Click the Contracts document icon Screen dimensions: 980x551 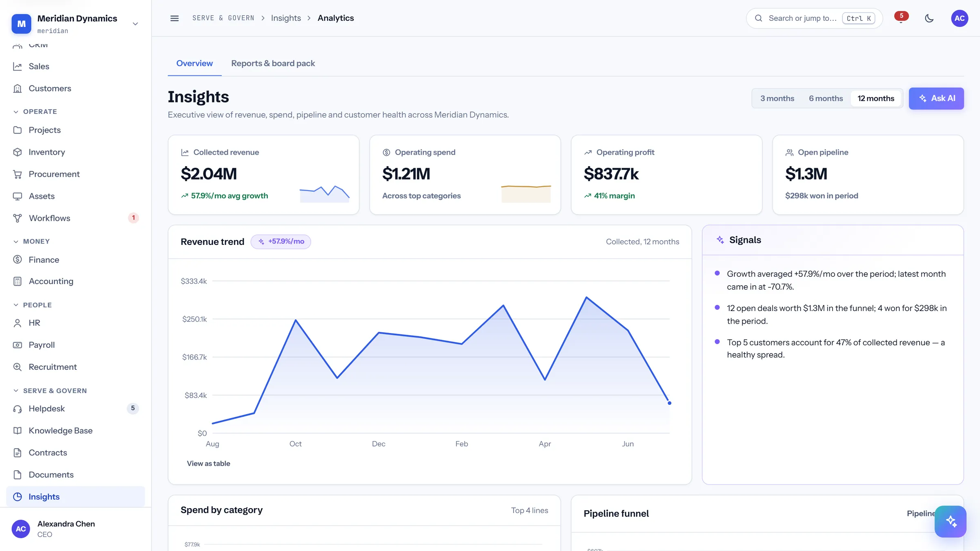(17, 453)
